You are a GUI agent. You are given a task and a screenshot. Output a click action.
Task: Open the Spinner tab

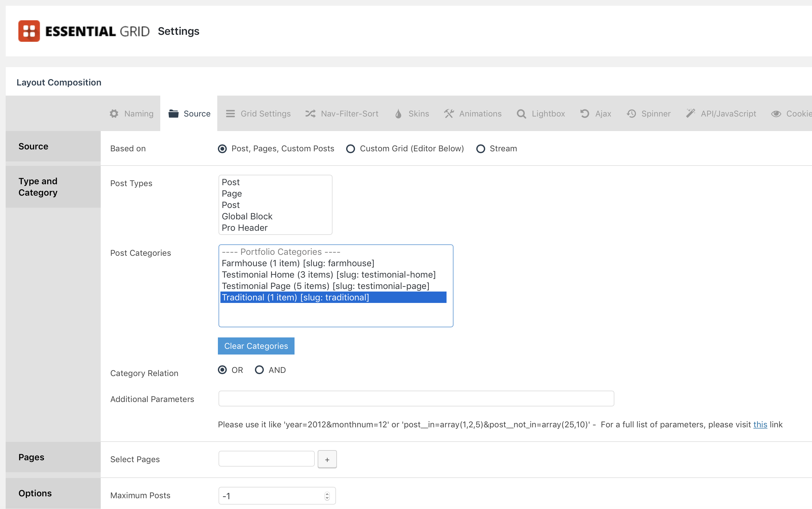[649, 114]
